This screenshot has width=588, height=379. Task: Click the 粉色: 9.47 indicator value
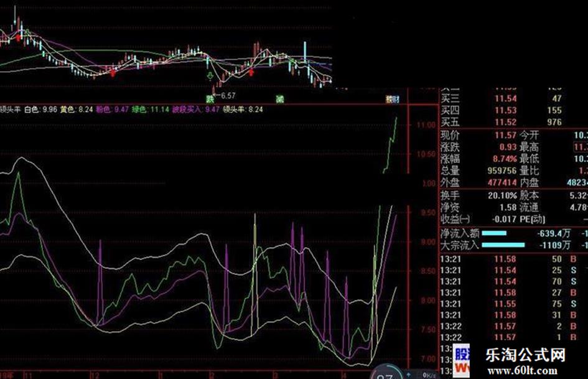[112, 110]
